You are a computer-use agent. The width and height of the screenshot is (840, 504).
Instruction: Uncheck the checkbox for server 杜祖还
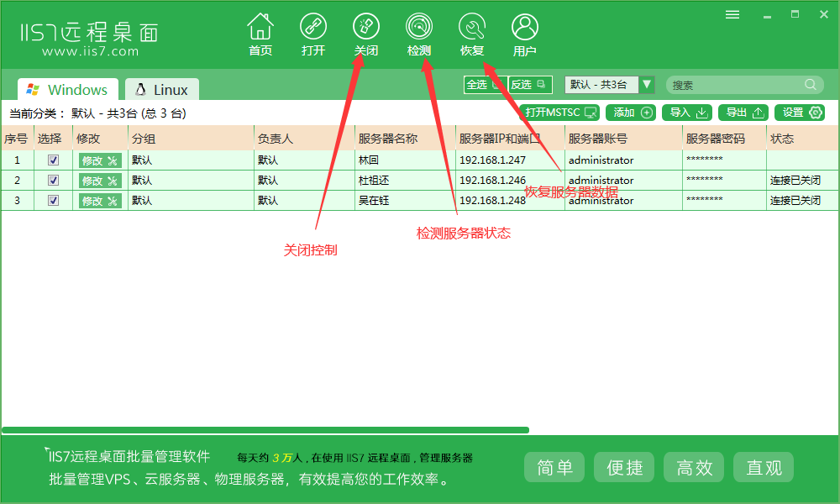click(x=53, y=181)
